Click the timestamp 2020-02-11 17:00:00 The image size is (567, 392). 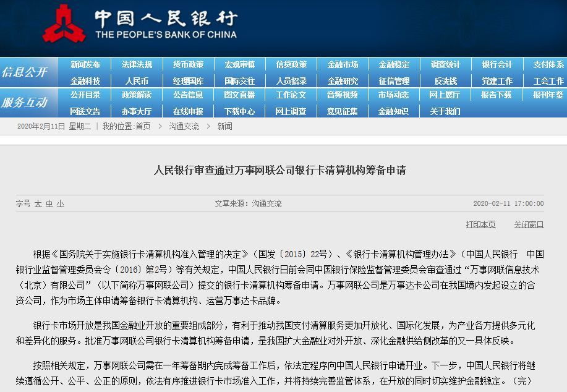click(x=508, y=203)
